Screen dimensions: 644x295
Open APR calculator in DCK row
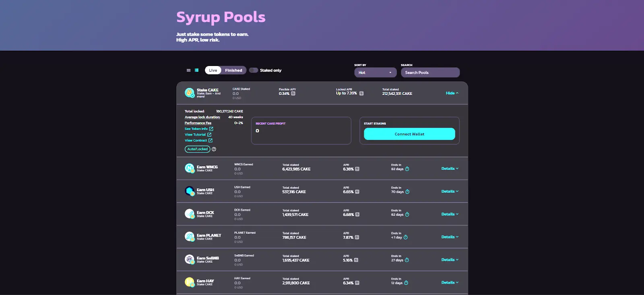click(x=357, y=215)
